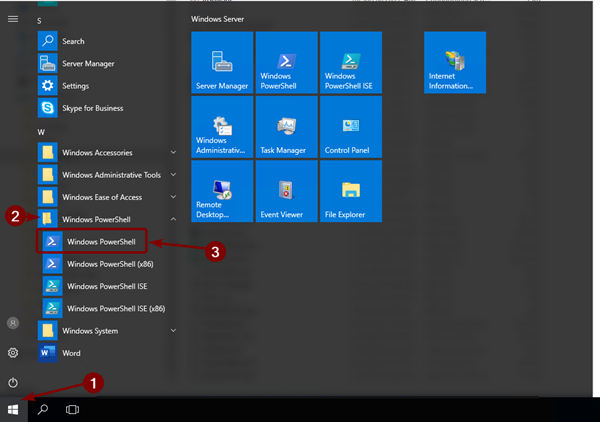Click the 'Windows PowerShell' folder label
Viewport: 600px width, 422px height.
coord(96,219)
